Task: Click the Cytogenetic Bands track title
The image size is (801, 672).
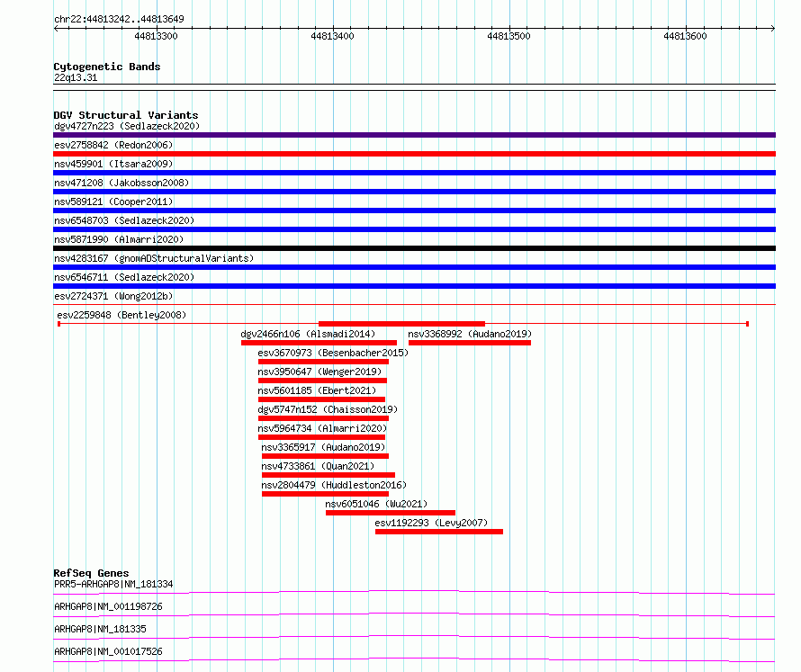Action: tap(107, 67)
